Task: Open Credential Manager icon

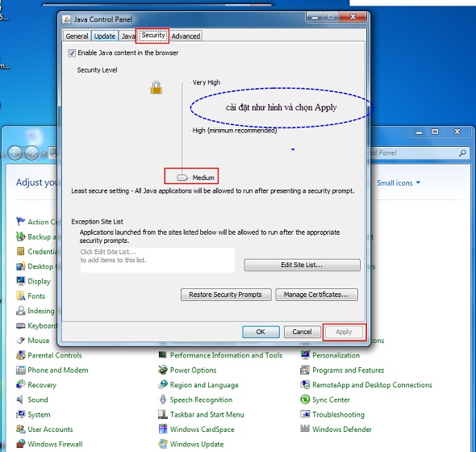Action: 20,251
